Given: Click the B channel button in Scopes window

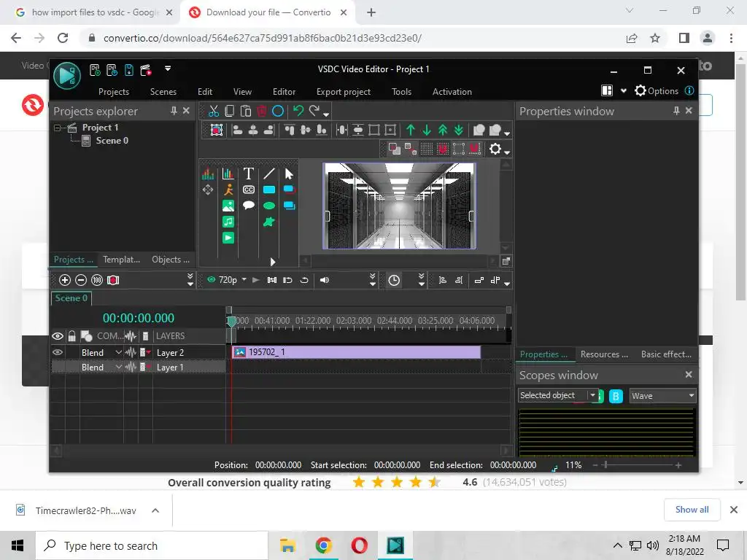Looking at the screenshot, I should point(616,396).
